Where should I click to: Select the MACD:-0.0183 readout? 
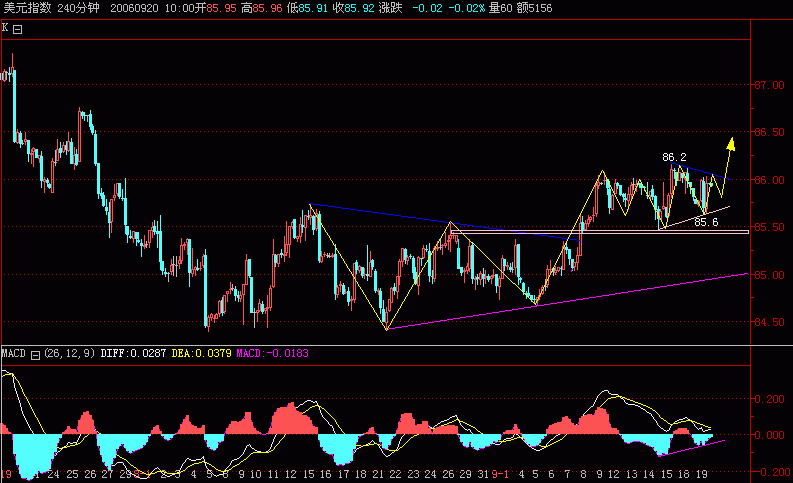tap(273, 353)
